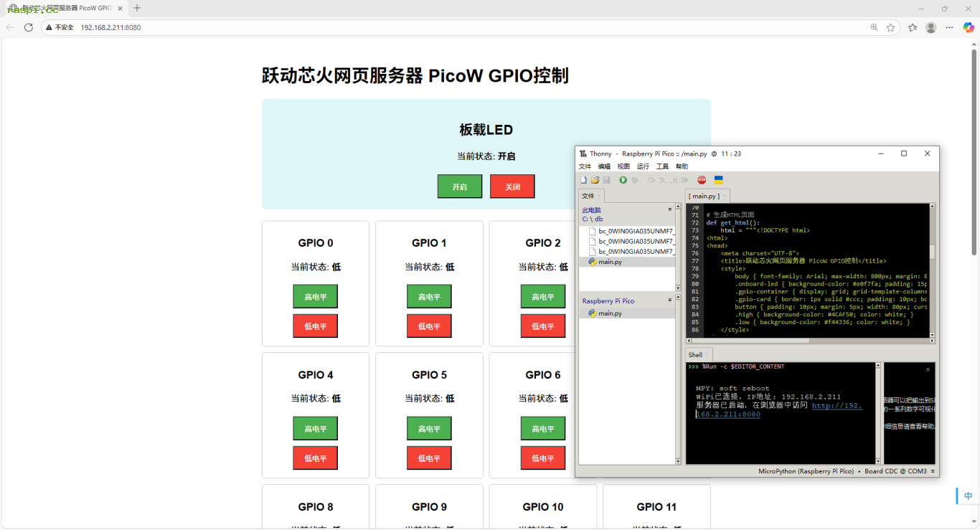Click the Open file folder icon in Thonny

pyautogui.click(x=595, y=180)
